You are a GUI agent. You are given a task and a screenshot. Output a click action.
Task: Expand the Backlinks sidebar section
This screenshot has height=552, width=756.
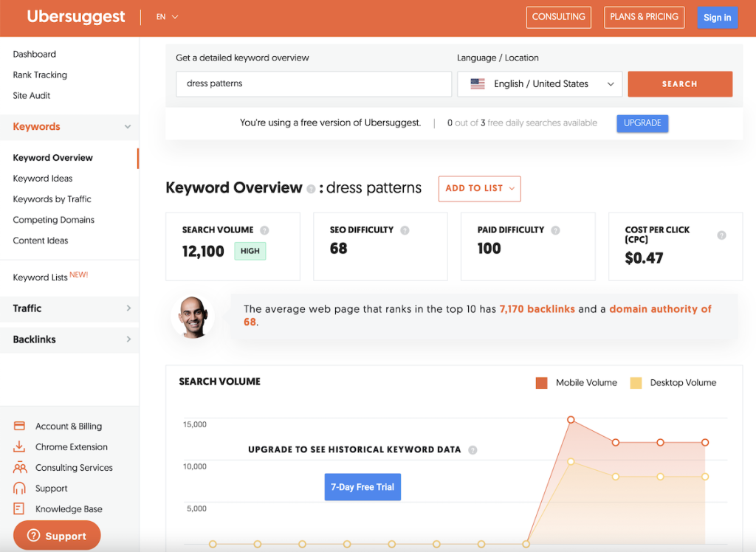pyautogui.click(x=128, y=339)
